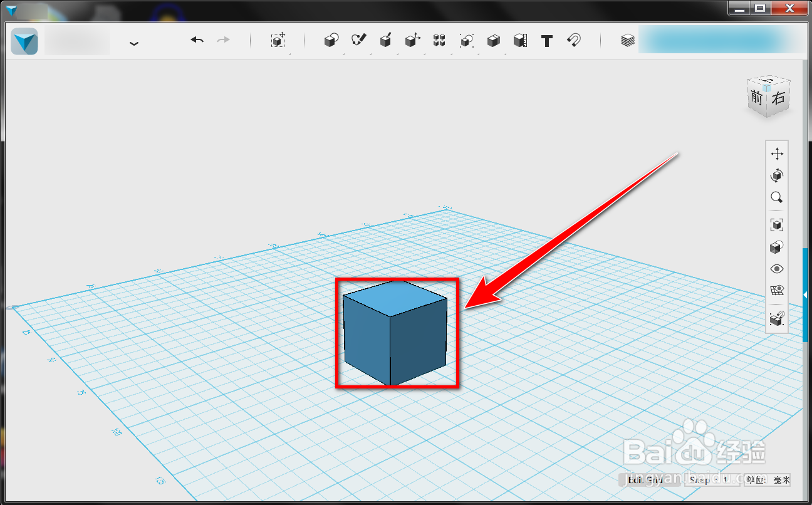812x505 pixels.
Task: Select the Pan navigation tool
Action: (x=777, y=154)
